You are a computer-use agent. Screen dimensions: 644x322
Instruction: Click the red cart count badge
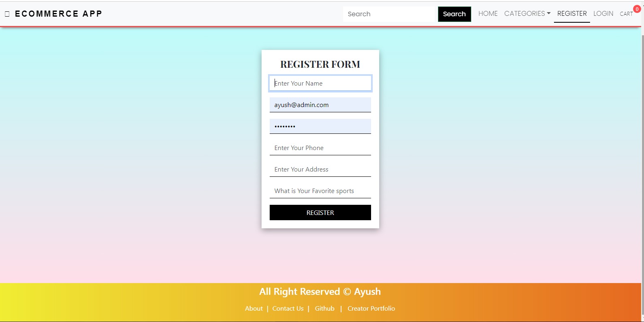pyautogui.click(x=637, y=9)
